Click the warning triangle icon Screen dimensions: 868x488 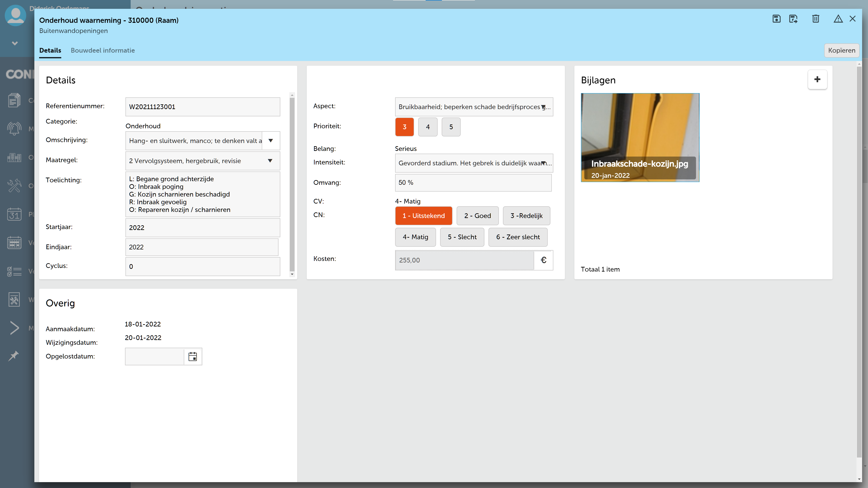coord(838,19)
